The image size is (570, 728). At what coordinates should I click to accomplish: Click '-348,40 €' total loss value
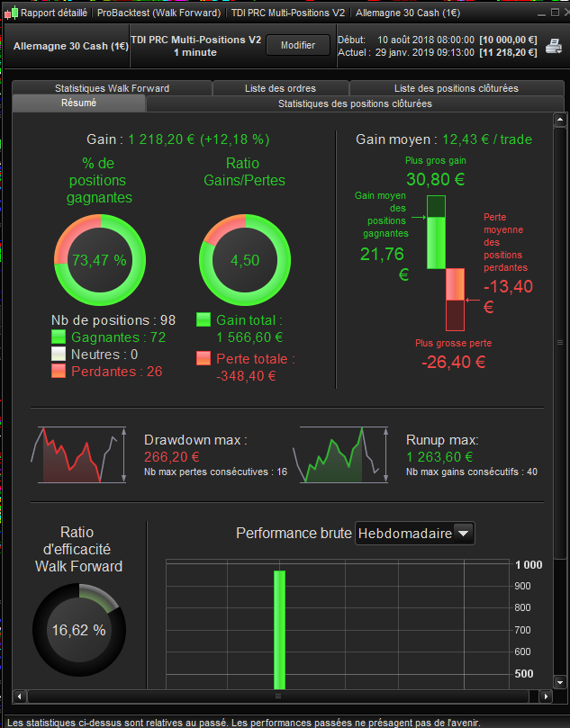[x=246, y=375]
